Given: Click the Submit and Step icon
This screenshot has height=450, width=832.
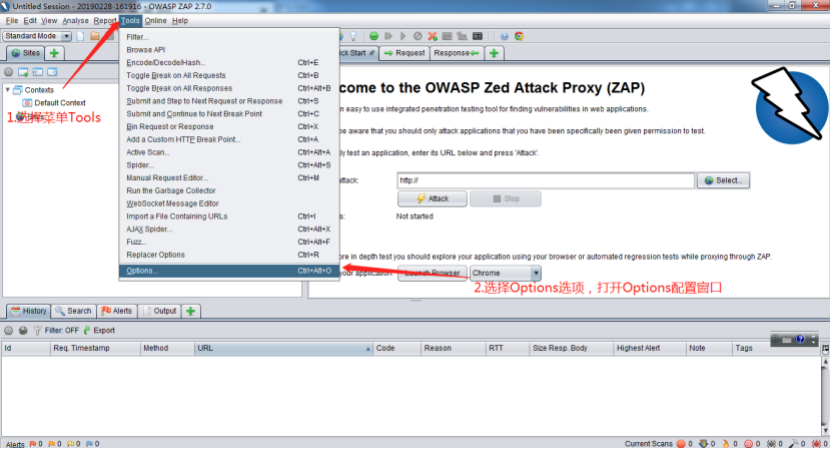Looking at the screenshot, I should pyautogui.click(x=388, y=36).
